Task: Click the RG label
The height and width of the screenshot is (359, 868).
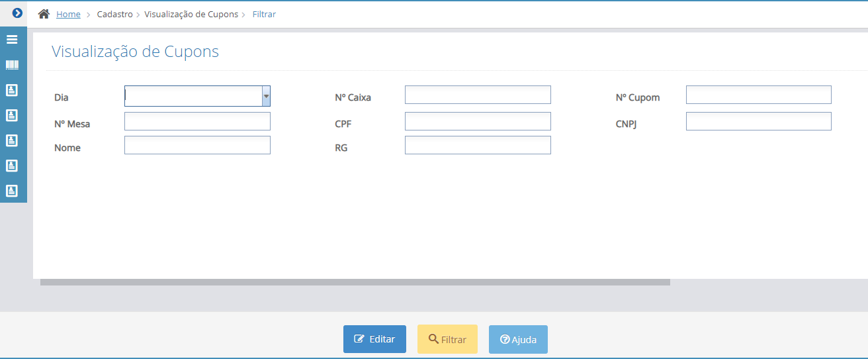Action: click(x=341, y=148)
